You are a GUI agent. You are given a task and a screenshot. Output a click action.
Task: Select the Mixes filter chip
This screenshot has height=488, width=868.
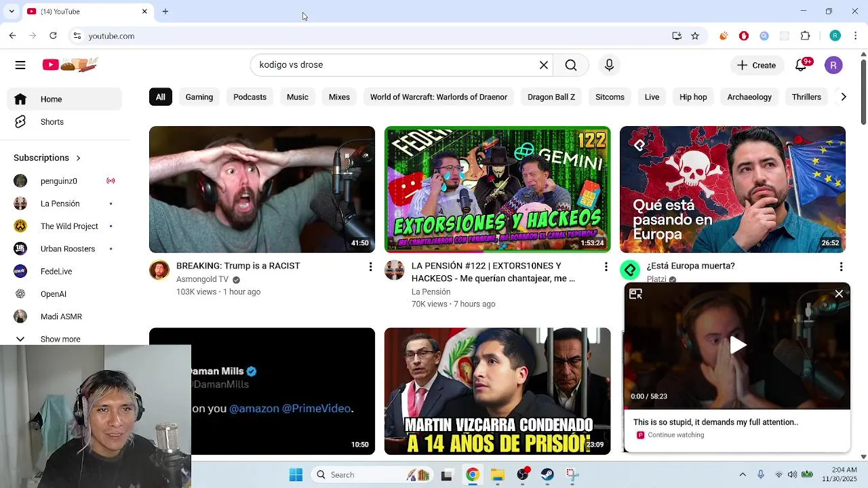pyautogui.click(x=339, y=97)
